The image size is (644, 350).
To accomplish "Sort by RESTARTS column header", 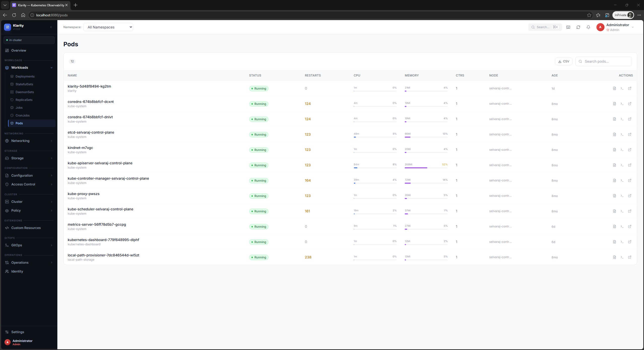I will click(x=313, y=75).
